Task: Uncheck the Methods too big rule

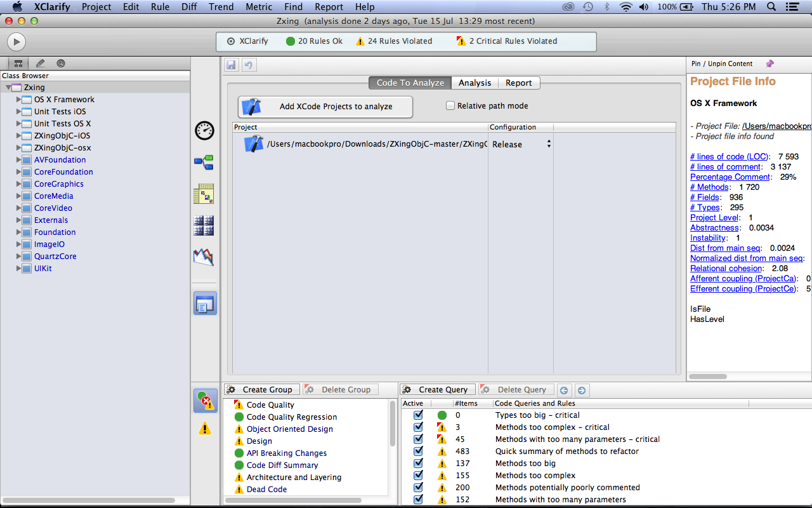Action: [x=418, y=463]
